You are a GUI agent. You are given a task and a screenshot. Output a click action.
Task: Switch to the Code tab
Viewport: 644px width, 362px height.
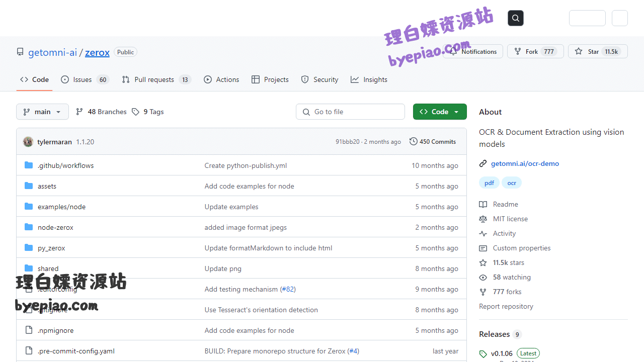(34, 79)
